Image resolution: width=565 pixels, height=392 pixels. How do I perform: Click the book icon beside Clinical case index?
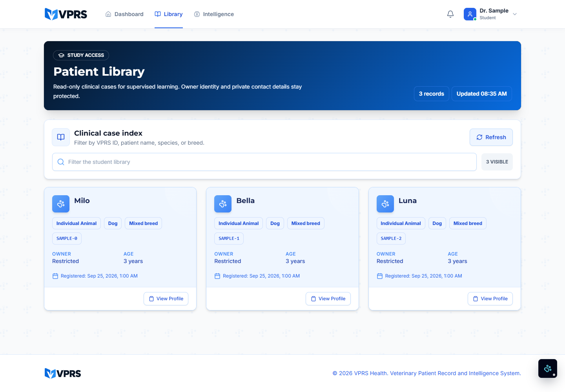pos(61,137)
